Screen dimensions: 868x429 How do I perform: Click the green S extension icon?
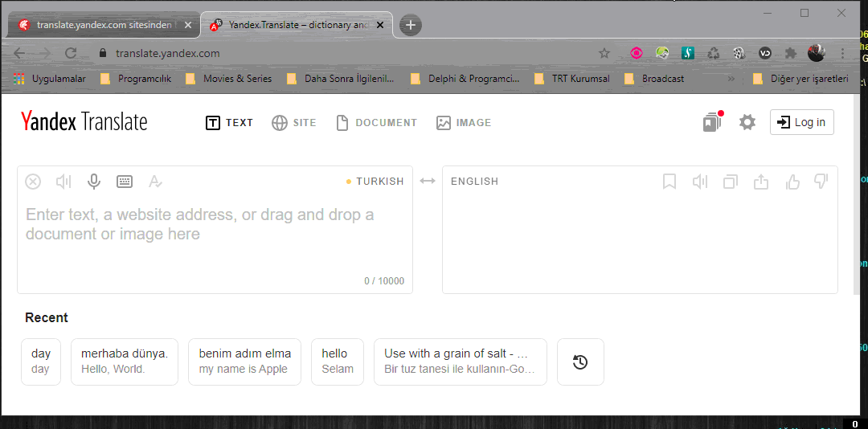687,53
